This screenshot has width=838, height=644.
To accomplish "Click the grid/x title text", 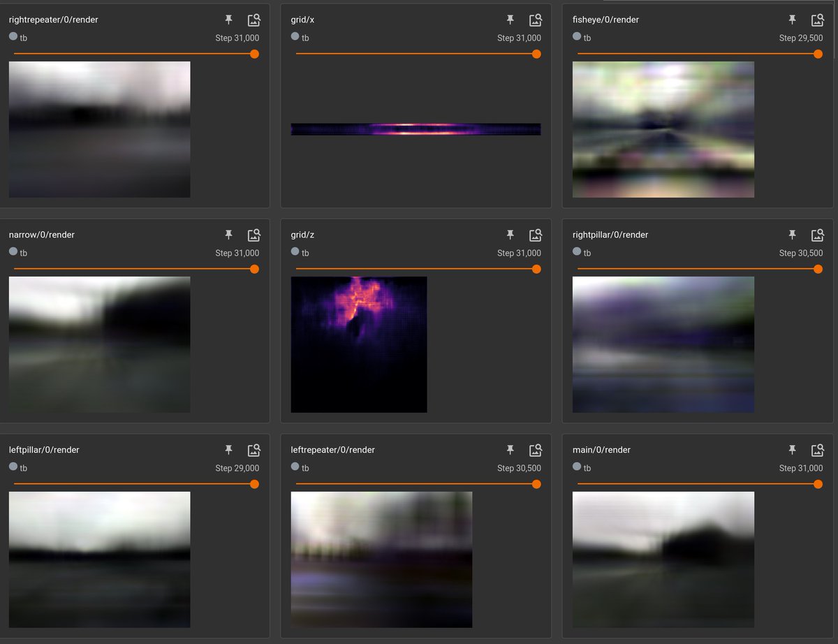I will pos(302,20).
